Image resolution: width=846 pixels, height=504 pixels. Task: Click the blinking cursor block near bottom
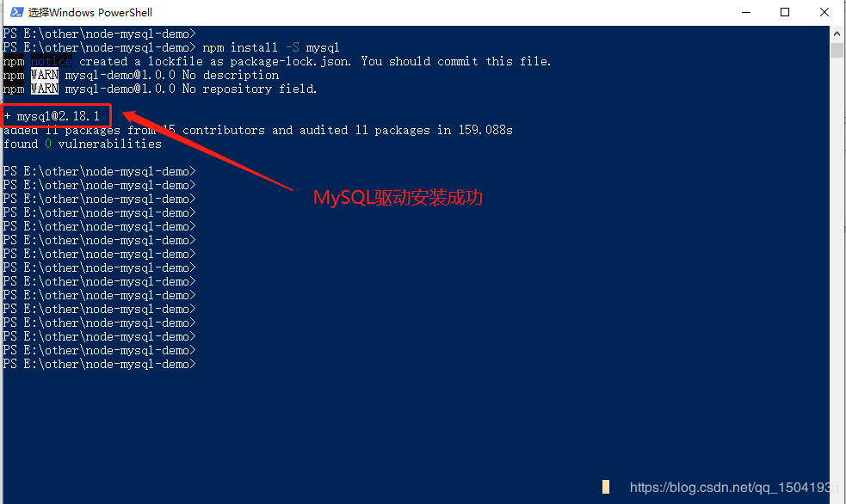(606, 487)
